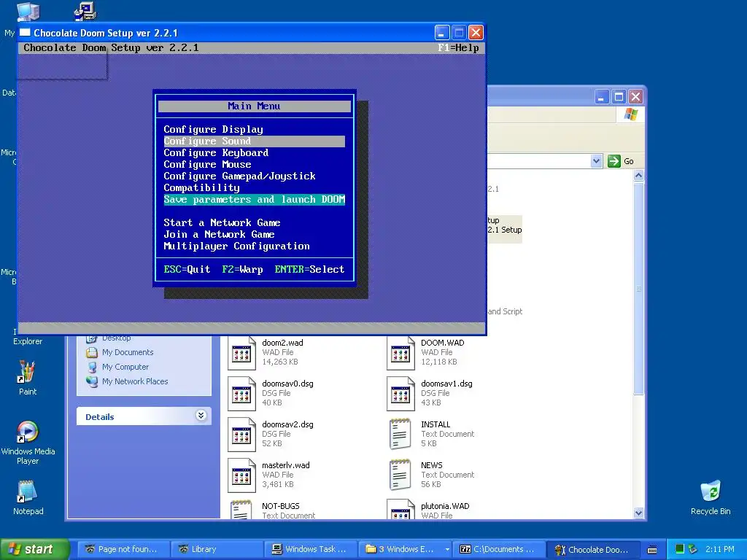747x560 pixels.
Task: Select plutonia.WAD file icon
Action: click(400, 509)
